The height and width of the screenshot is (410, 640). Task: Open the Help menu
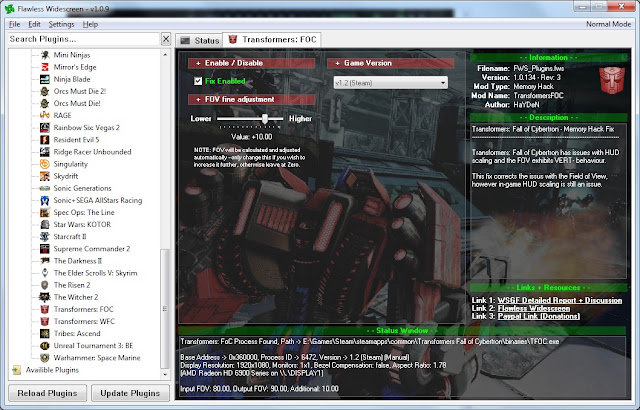tap(90, 24)
